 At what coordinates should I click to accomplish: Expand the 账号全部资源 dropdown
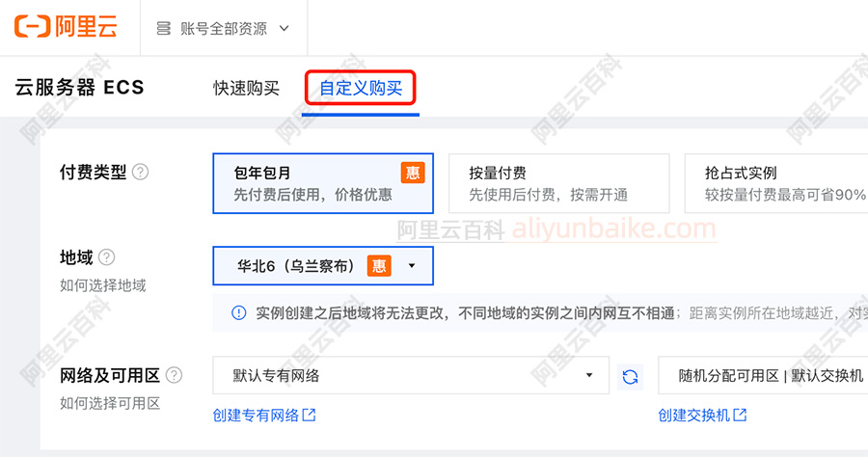click(x=223, y=28)
